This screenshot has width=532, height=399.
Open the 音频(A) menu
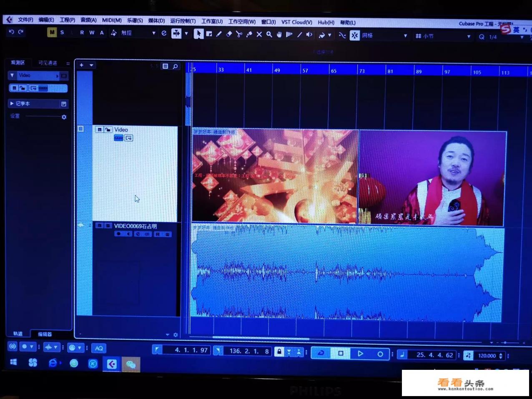click(88, 20)
